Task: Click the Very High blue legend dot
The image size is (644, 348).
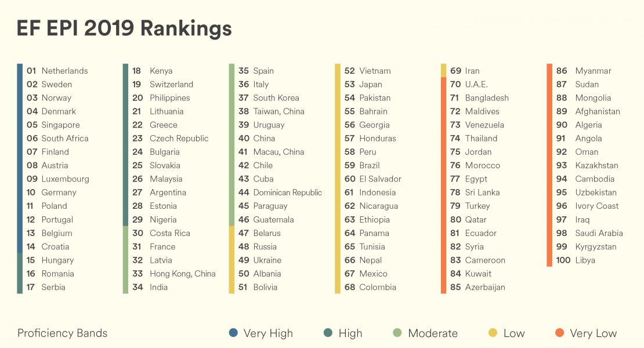Action: tap(233, 333)
